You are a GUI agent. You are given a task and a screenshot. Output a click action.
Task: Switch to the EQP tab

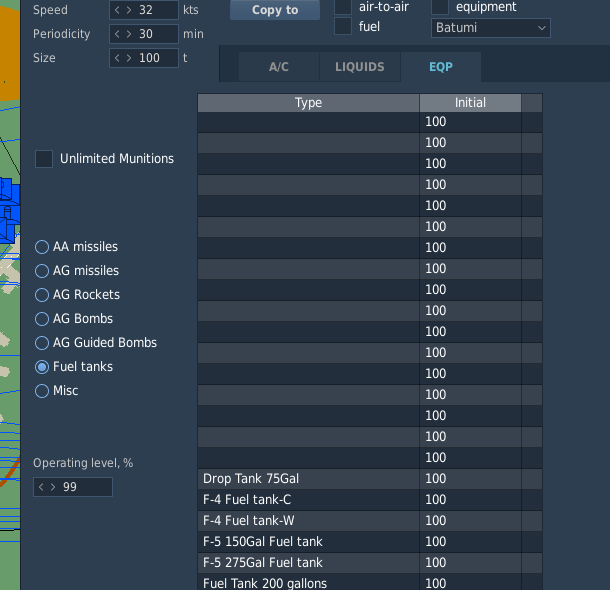(x=441, y=67)
